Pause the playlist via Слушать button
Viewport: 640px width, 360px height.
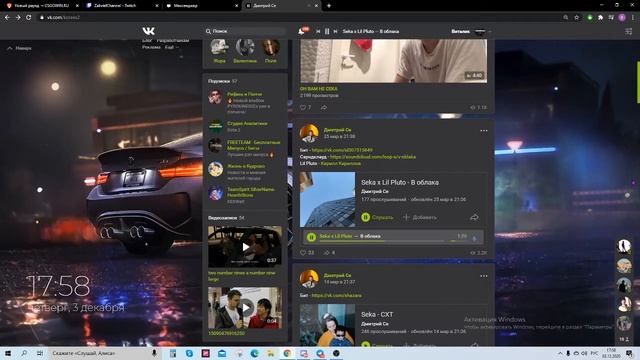[x=377, y=217]
